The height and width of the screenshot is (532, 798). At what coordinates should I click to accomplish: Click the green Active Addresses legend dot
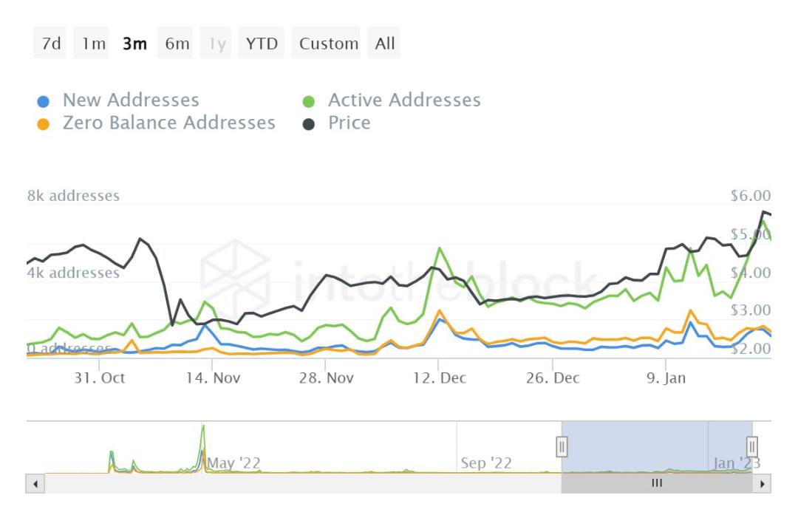click(x=310, y=101)
